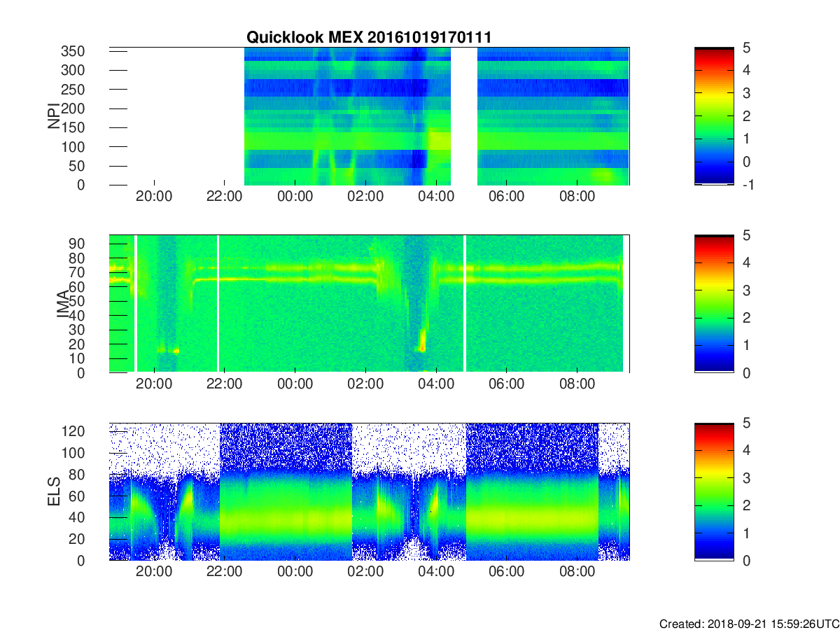Click the 5 label on NPI colorbar
Viewport: 840px width, 630px height.
pos(747,48)
